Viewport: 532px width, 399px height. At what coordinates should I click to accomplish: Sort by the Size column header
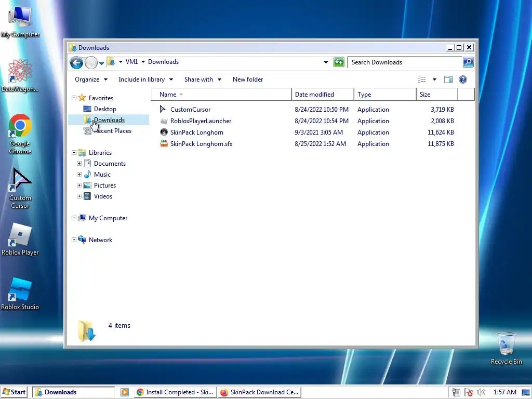tap(437, 95)
